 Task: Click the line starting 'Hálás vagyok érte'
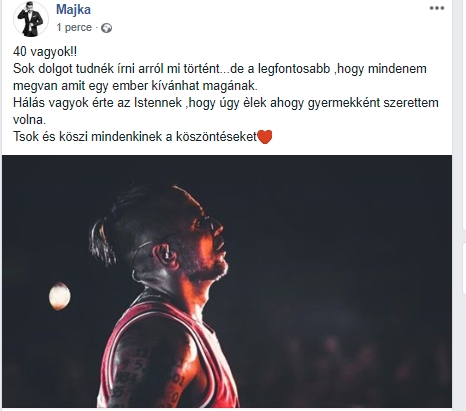(226, 103)
